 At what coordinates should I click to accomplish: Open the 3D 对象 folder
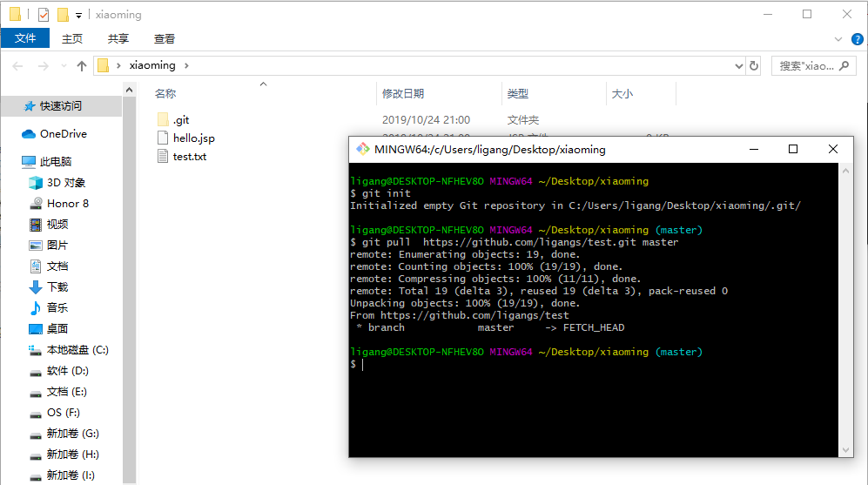(x=66, y=182)
